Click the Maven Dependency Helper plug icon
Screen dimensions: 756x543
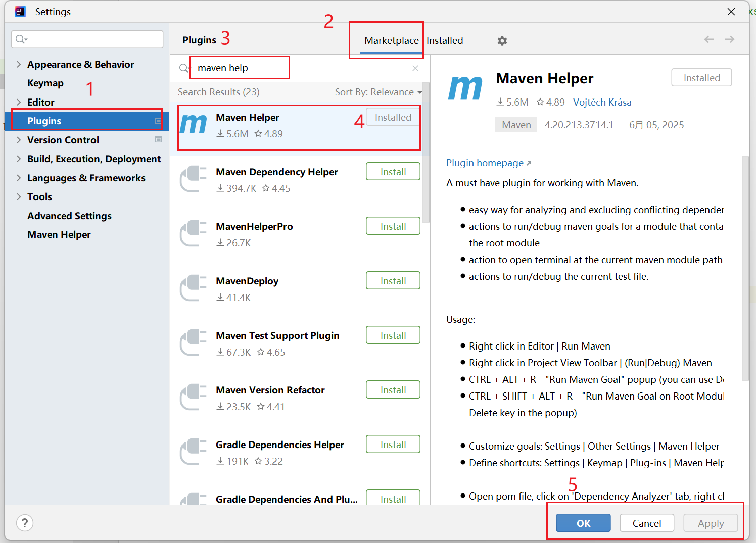point(194,179)
